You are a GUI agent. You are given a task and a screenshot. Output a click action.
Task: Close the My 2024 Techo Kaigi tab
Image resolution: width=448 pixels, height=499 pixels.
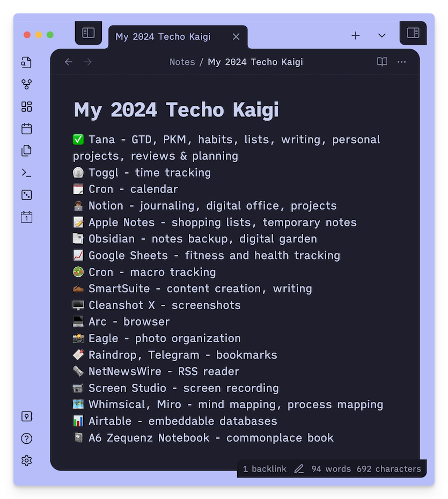(x=236, y=37)
